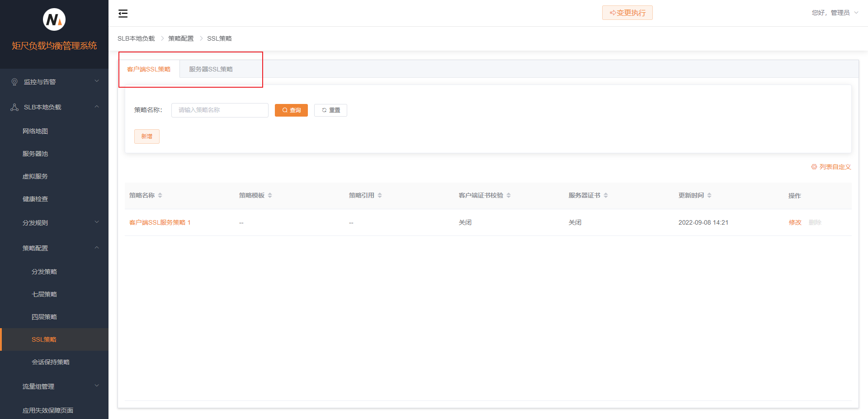Sort by 更新时间 column sort icon
The width and height of the screenshot is (868, 419).
pos(709,195)
